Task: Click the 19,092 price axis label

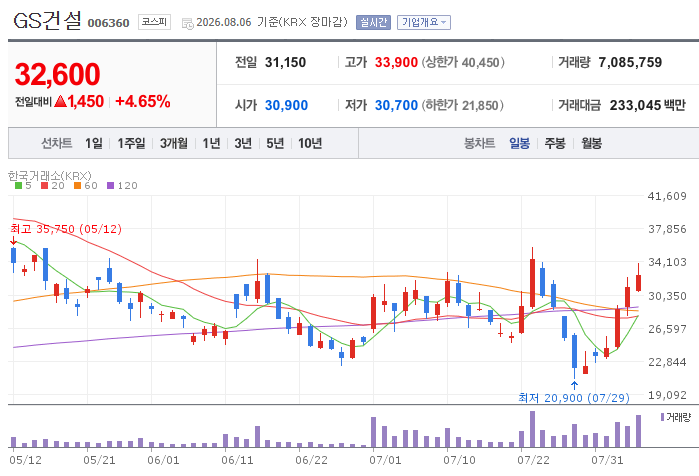Action: (667, 395)
